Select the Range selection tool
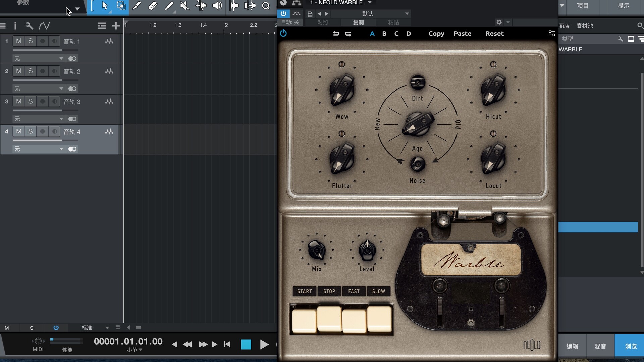Screen dimensions: 644x362 pyautogui.click(x=121, y=6)
